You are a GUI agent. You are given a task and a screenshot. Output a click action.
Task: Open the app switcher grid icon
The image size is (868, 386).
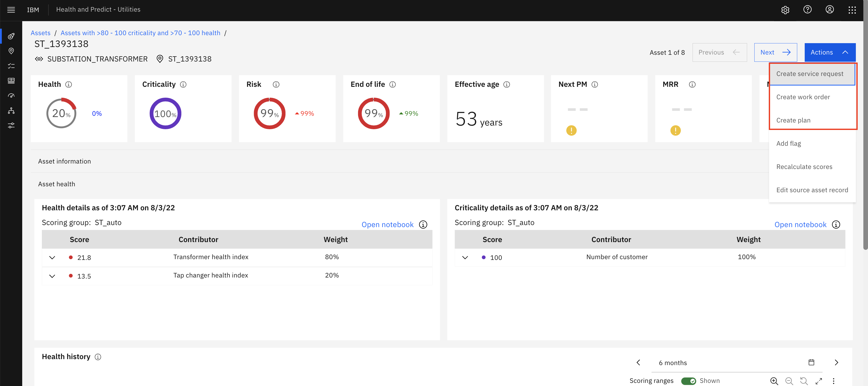pyautogui.click(x=852, y=10)
